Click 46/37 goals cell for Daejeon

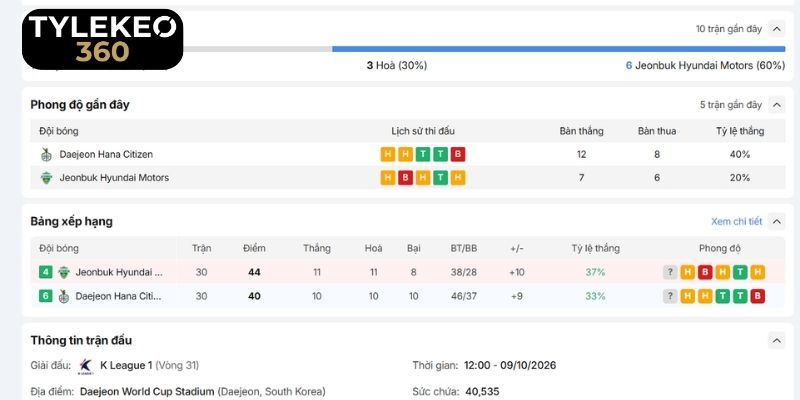(x=464, y=296)
